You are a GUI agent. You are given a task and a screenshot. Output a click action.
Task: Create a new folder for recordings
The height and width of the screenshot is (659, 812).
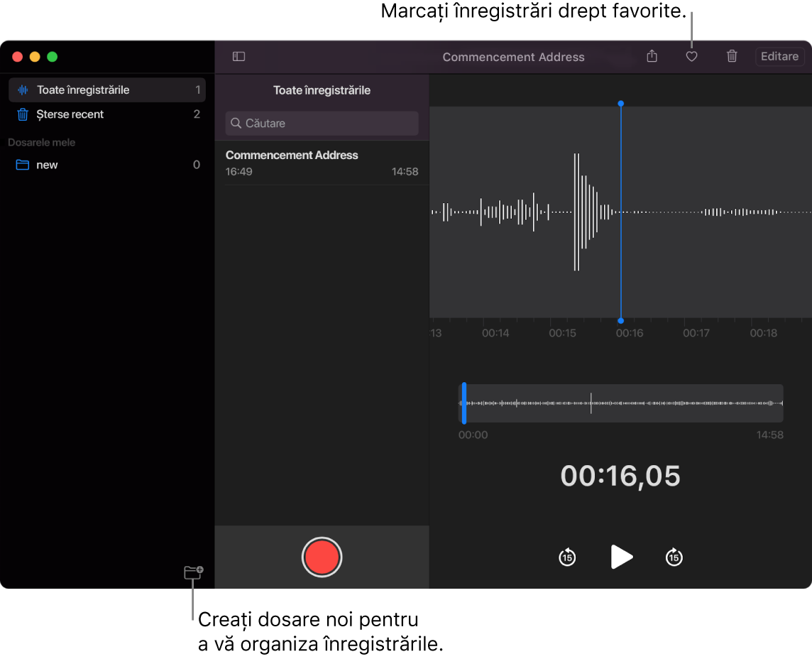pyautogui.click(x=194, y=572)
